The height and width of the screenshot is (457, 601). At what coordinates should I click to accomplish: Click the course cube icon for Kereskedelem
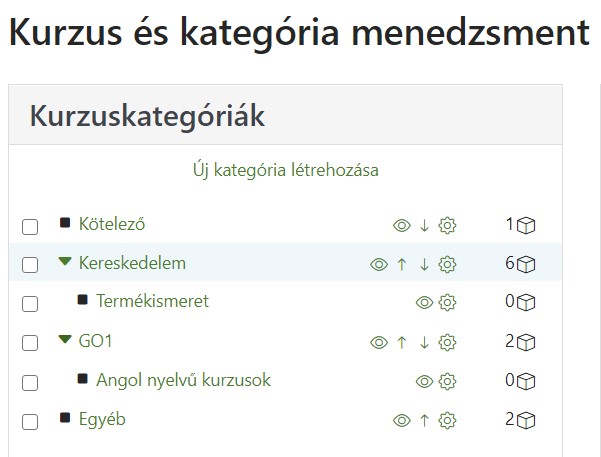[x=526, y=265]
